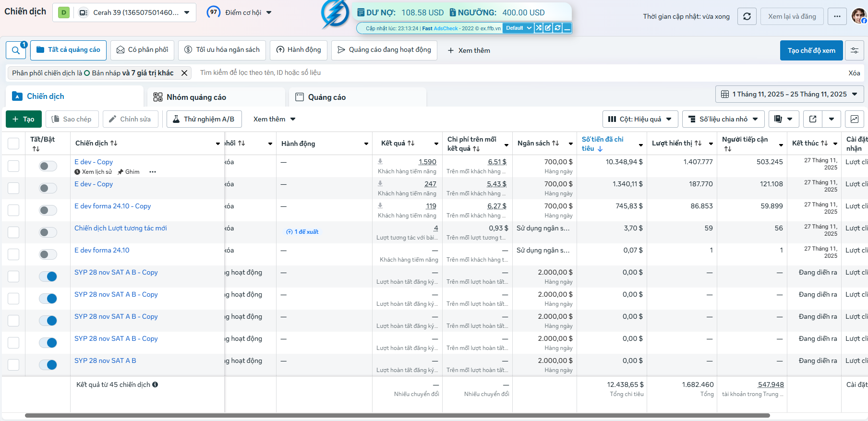Click the refresh icon in Fast AdsCheck bar
This screenshot has width=868, height=421.
tap(557, 28)
